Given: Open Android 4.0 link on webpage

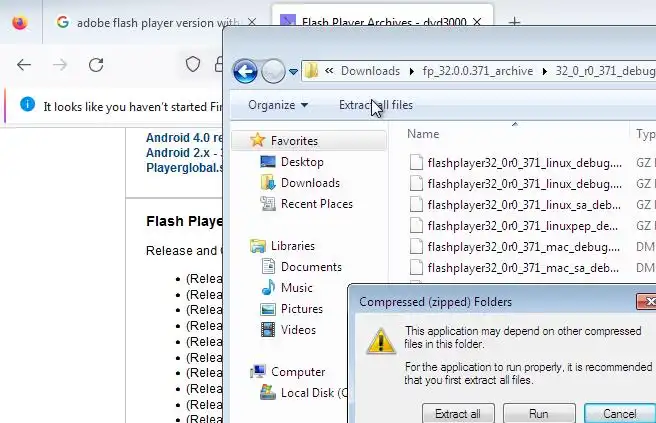Looking at the screenshot, I should pos(184,138).
